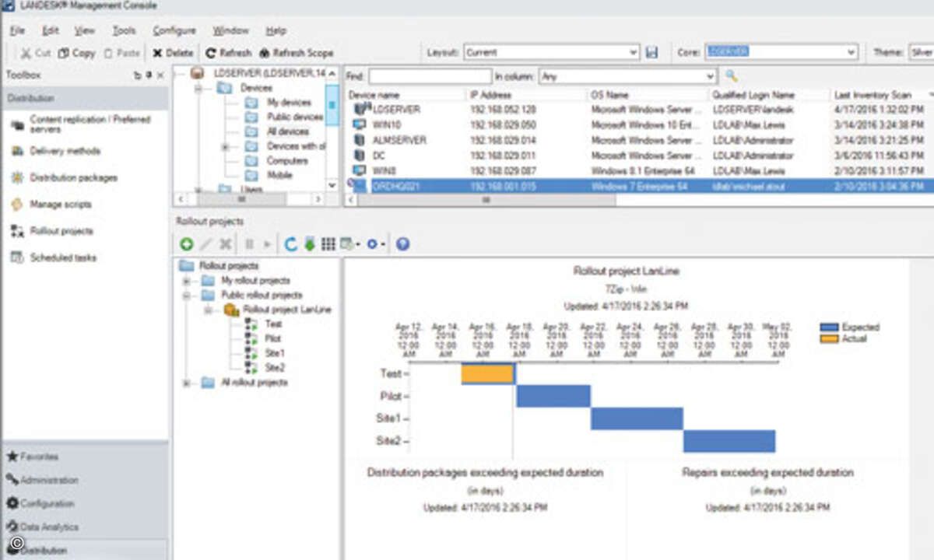Image resolution: width=934 pixels, height=560 pixels.
Task: Open Content replication / Preferred servers tool
Action: tap(84, 124)
